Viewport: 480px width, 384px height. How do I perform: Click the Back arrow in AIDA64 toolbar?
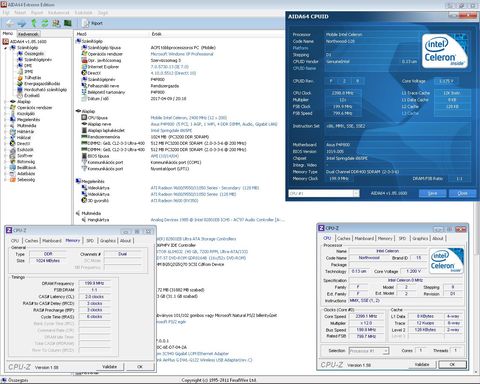pos(10,23)
